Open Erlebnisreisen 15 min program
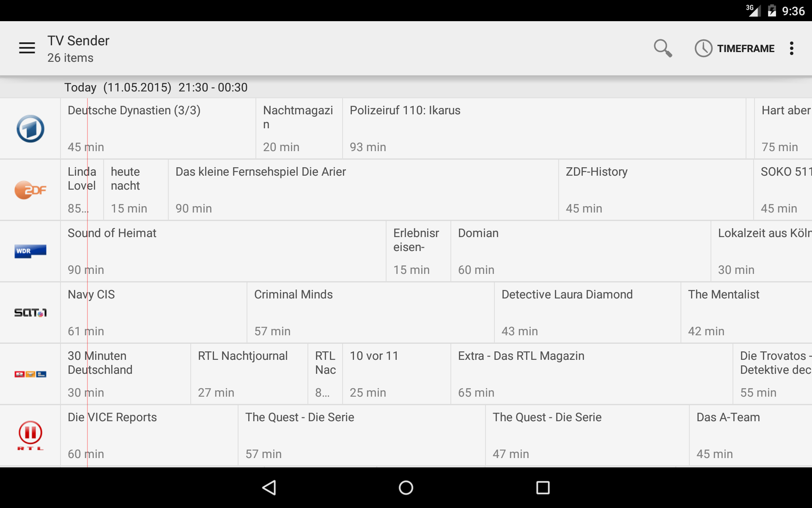This screenshot has height=508, width=812. coord(419,251)
